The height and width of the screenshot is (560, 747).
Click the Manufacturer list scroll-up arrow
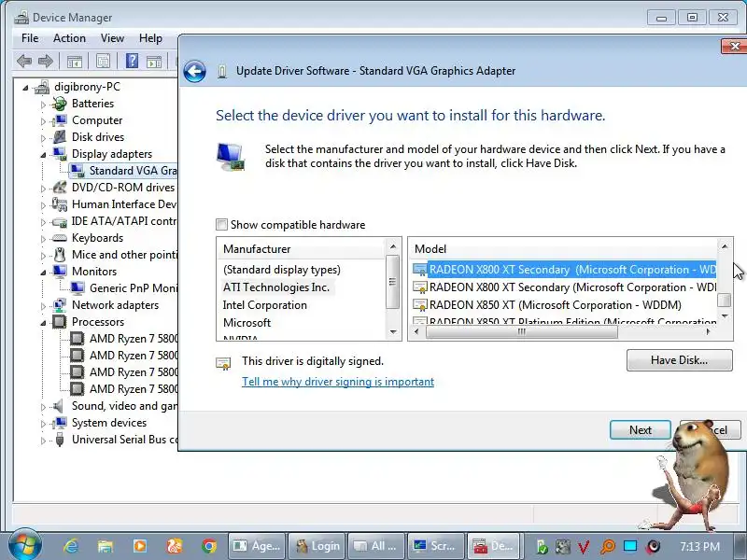pyautogui.click(x=392, y=246)
